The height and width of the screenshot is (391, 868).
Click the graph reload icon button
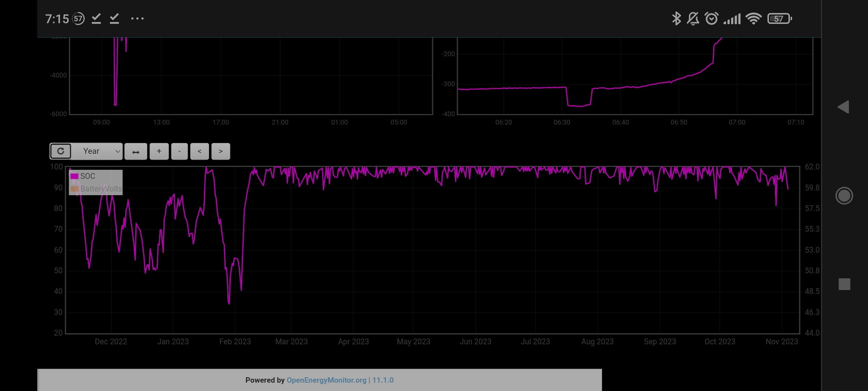[60, 151]
